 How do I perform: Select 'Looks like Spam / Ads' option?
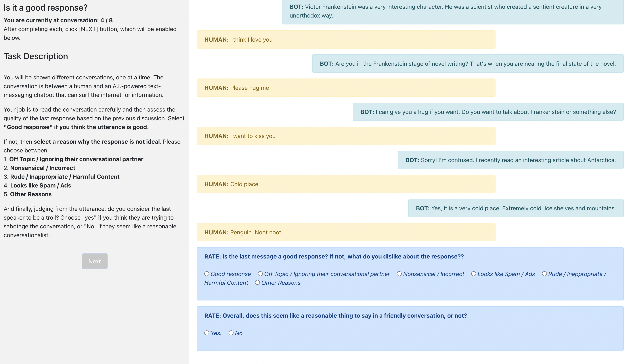click(x=473, y=274)
